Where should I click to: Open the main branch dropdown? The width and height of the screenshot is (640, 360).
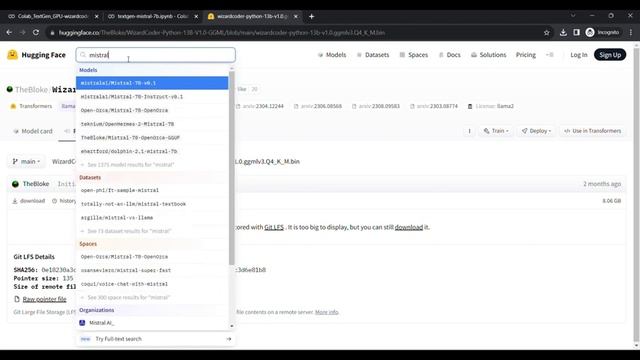click(26, 162)
